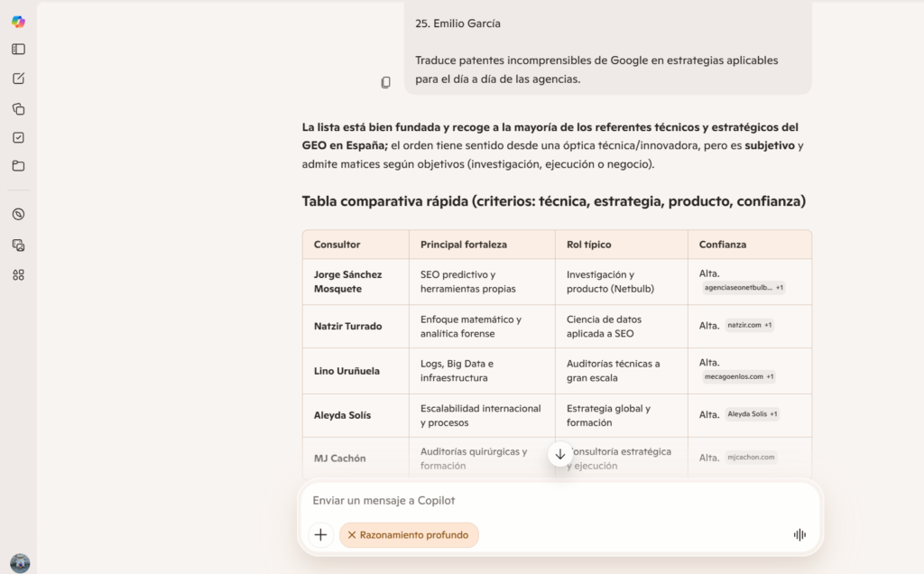Viewport: 924px width, 574px height.
Task: Select the Aleyda Solís name cell
Action: (x=356, y=415)
